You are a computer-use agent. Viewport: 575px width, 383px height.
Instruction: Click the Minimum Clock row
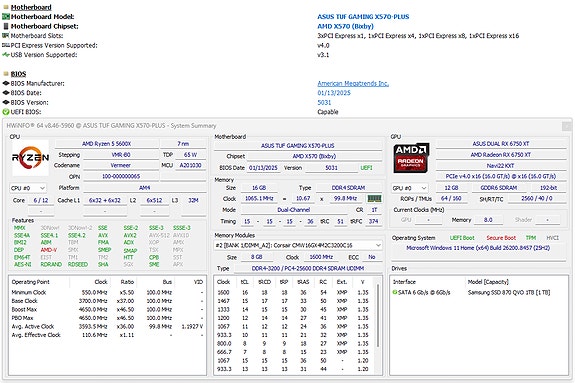click(107, 292)
